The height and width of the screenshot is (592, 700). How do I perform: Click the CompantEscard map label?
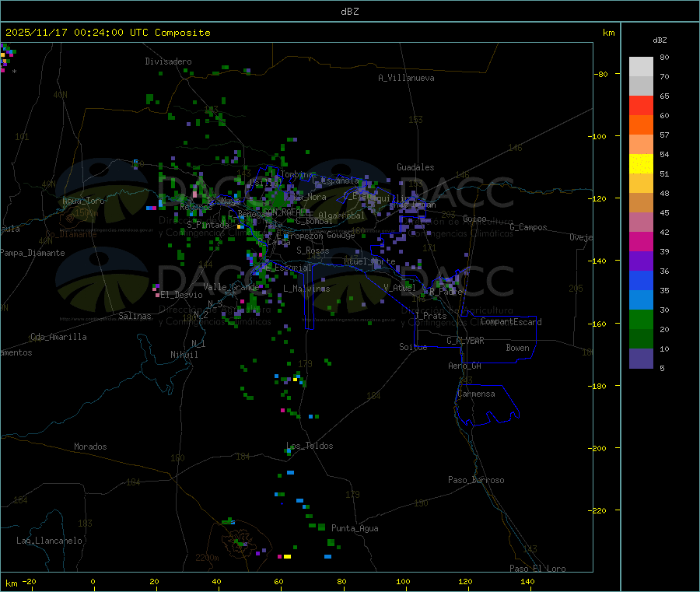click(x=511, y=322)
